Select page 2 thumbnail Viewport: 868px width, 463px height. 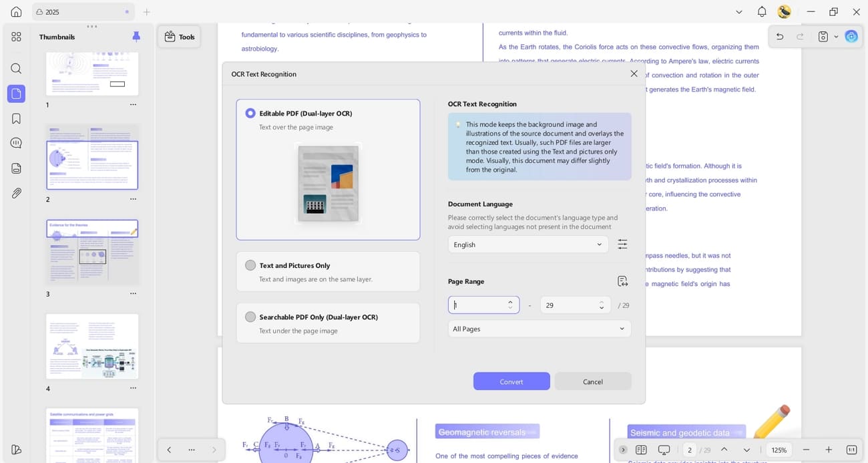(92, 157)
